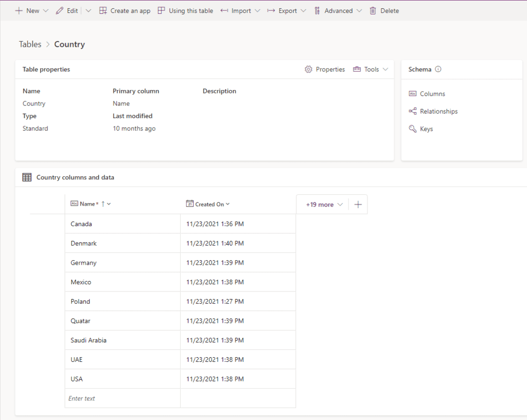Image resolution: width=527 pixels, height=420 pixels.
Task: Open Relationships in the Schema panel
Action: click(x=438, y=112)
